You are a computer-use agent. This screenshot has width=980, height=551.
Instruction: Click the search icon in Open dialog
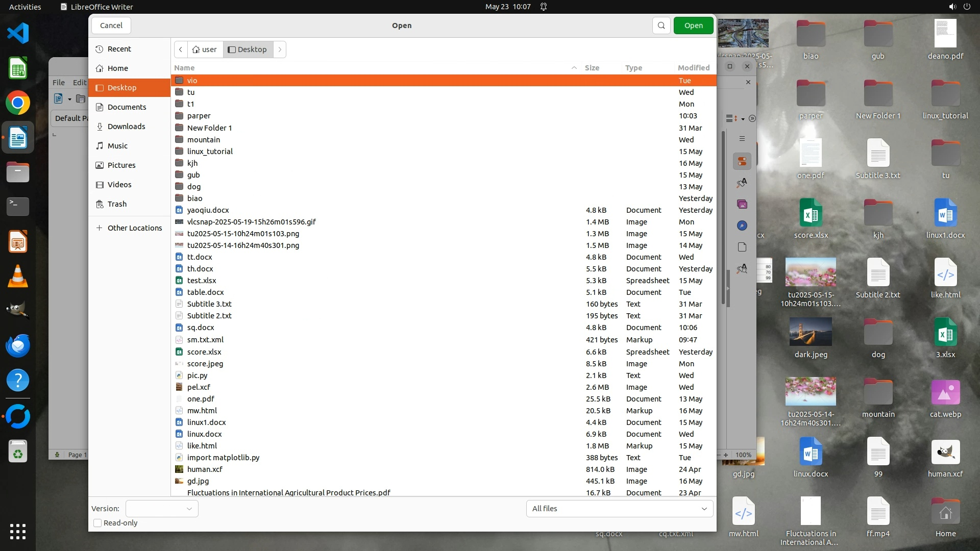coord(661,26)
